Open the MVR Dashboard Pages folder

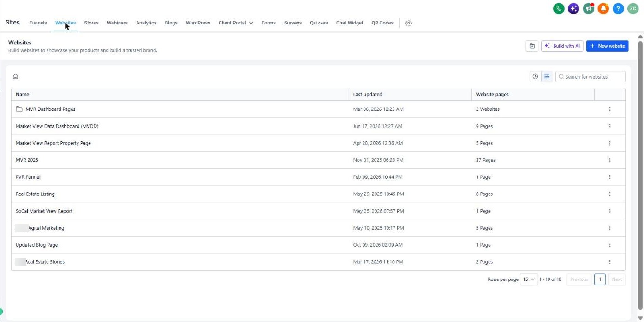50,109
